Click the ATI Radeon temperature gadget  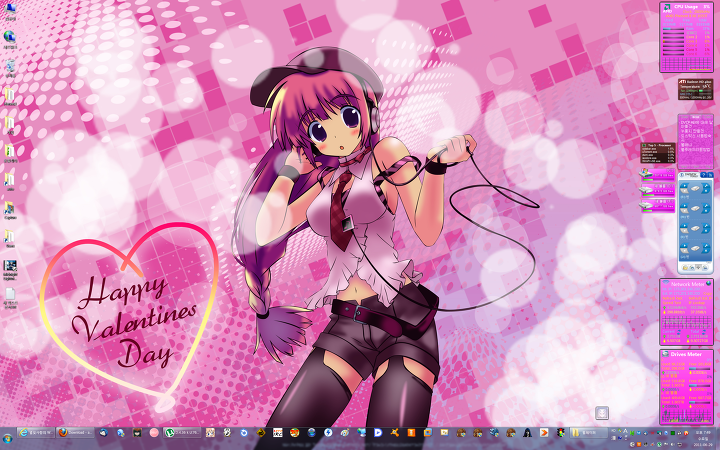pos(696,89)
